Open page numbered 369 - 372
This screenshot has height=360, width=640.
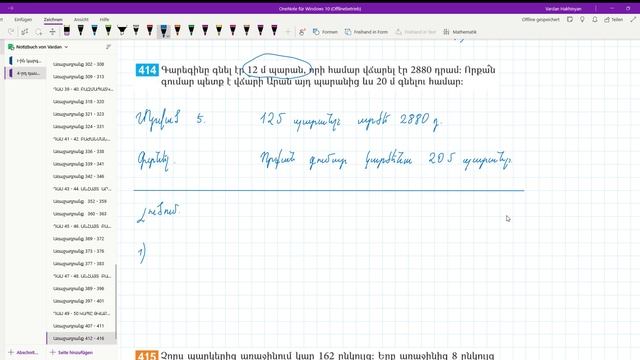click(x=81, y=239)
